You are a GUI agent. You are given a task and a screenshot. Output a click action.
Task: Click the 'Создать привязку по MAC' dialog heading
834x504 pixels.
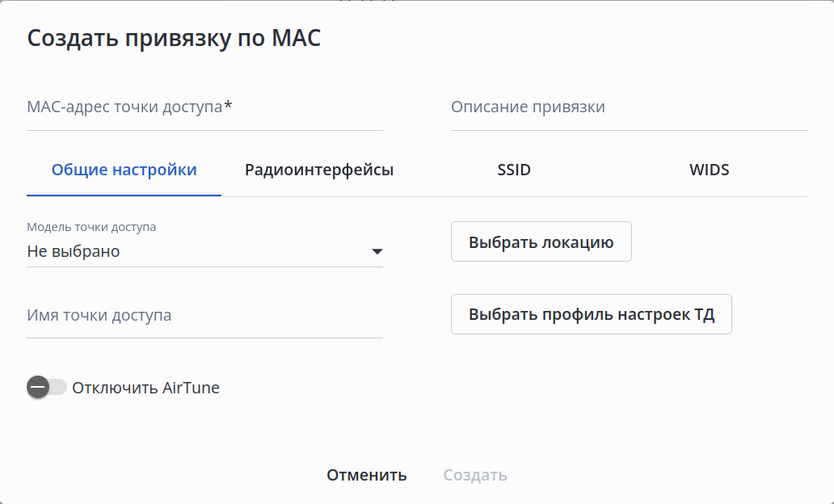pos(174,38)
